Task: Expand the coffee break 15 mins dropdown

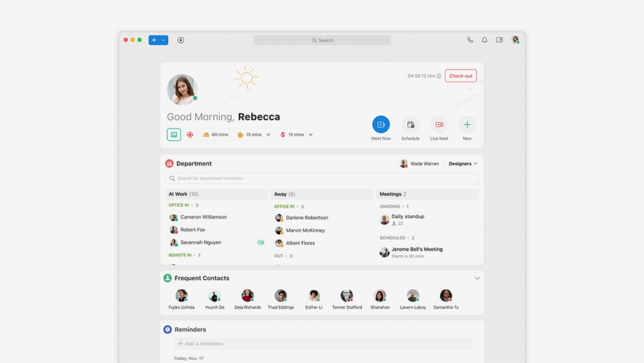Action: tap(268, 135)
